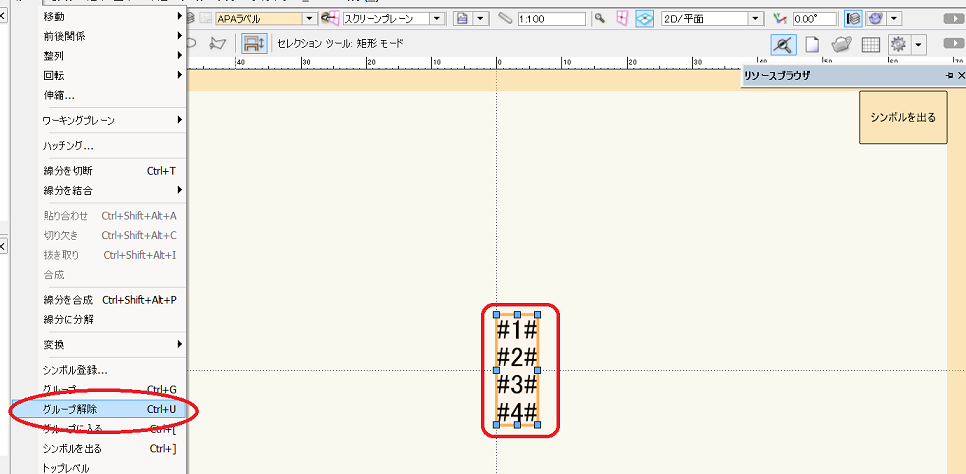Toggle the layers view button next to the angle field
The width and height of the screenshot is (966, 474).
tap(853, 19)
